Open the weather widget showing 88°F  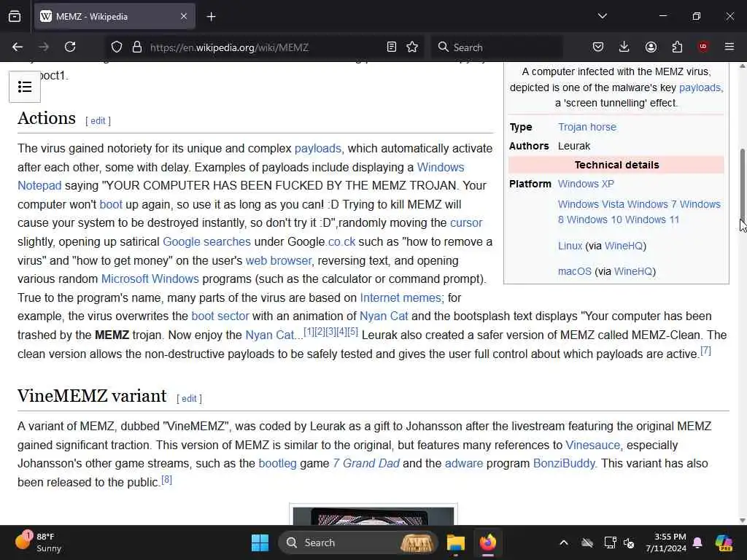coord(38,542)
